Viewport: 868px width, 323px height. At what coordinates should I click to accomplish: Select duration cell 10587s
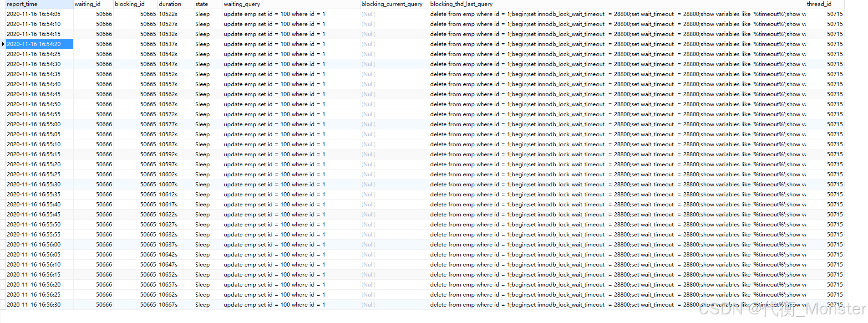click(176, 144)
